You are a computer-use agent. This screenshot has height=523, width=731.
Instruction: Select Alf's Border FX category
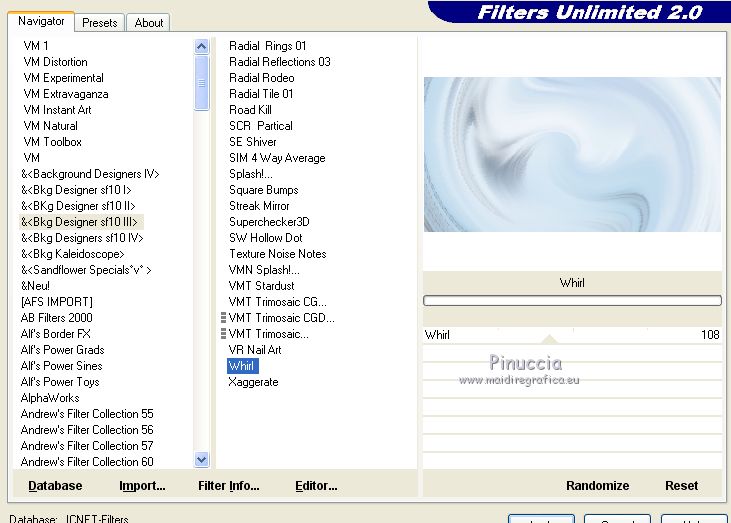(55, 334)
